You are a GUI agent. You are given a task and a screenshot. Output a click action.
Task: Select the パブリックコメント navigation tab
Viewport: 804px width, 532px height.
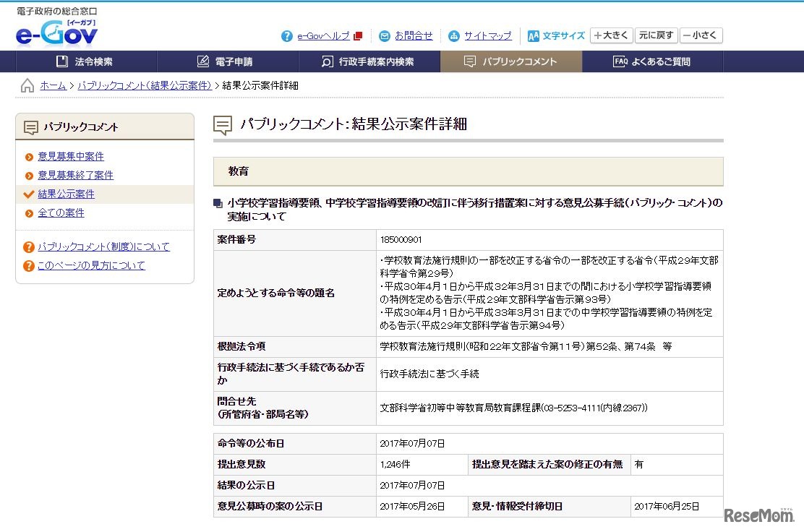point(510,62)
